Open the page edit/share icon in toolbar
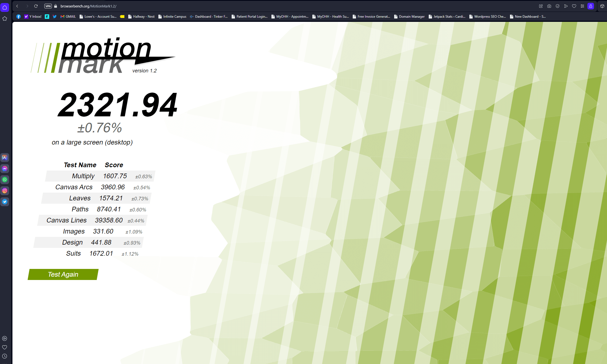This screenshot has width=607, height=364. tap(541, 6)
